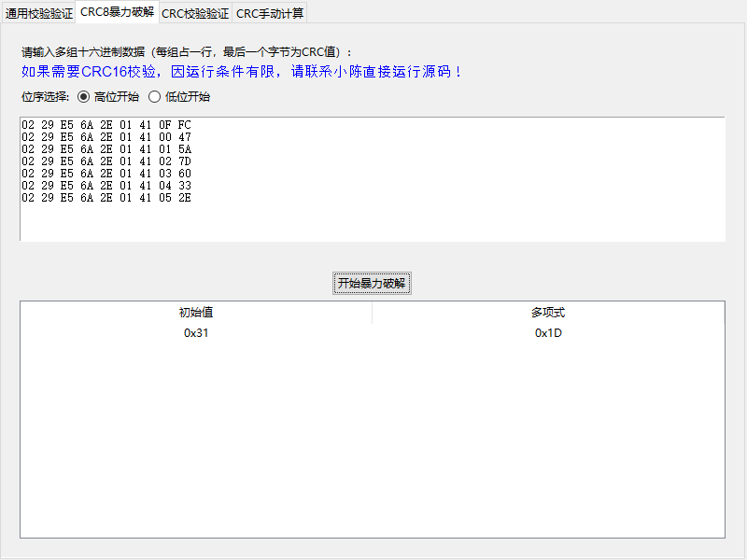
Task: Switch to the 通用校验验证 tab
Action: [38, 13]
